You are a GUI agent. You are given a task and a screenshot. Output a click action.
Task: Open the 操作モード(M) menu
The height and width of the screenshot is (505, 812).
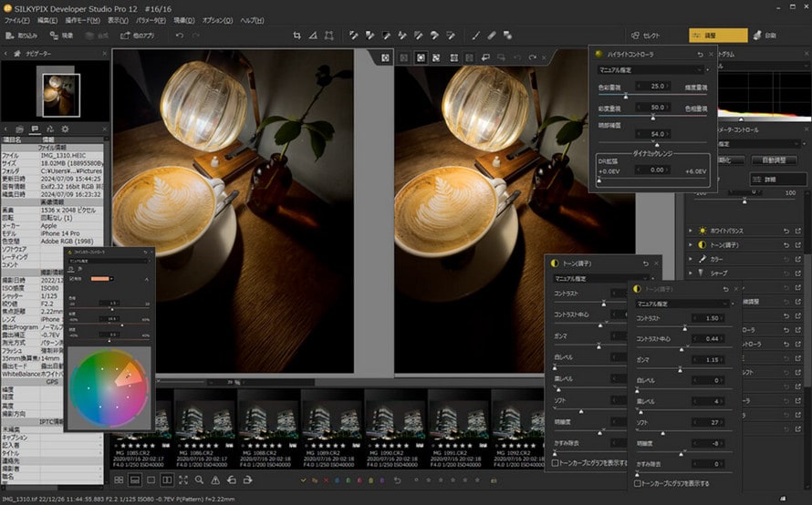[82, 20]
